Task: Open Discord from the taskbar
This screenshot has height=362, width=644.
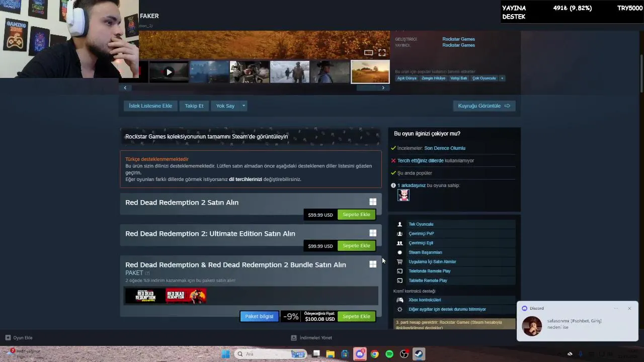Action: coord(360,354)
